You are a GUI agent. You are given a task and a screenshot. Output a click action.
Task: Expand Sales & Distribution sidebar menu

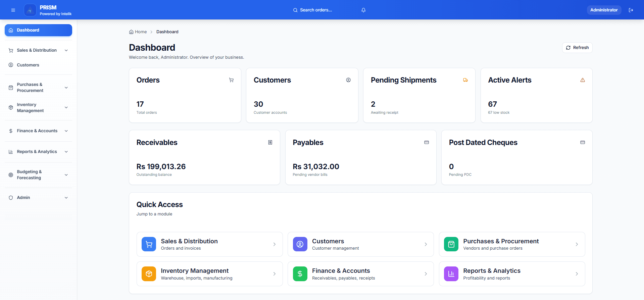(66, 50)
